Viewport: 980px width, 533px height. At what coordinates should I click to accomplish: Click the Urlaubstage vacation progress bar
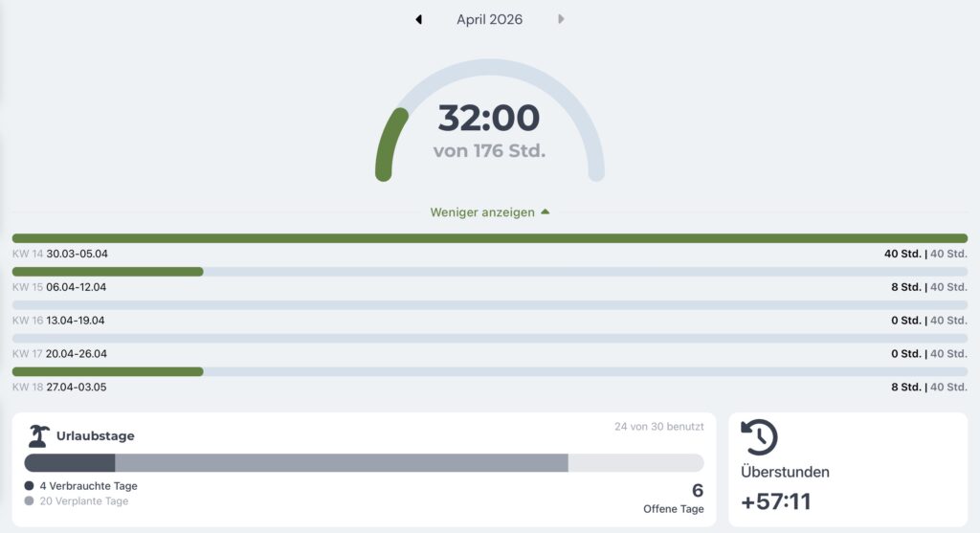pos(364,463)
